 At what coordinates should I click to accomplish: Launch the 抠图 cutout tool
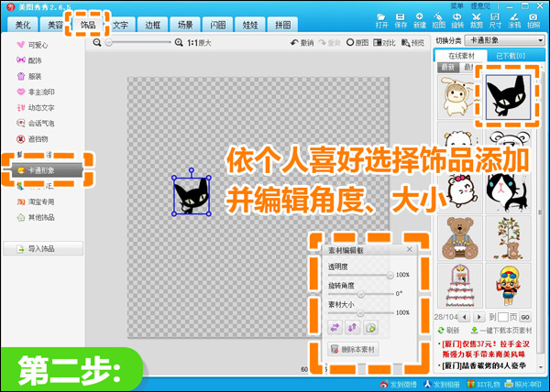click(438, 21)
